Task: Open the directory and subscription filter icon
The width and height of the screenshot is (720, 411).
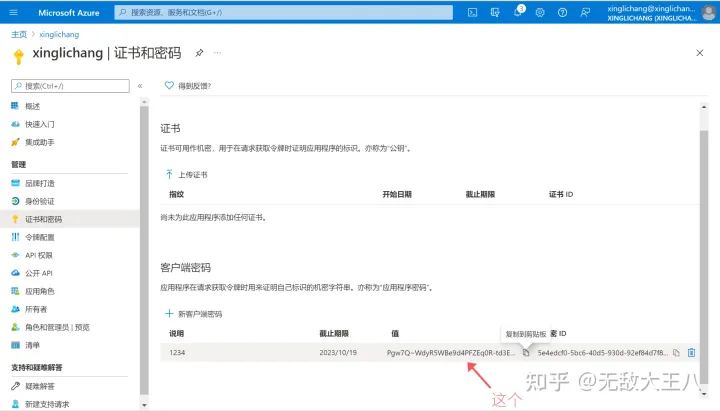Action: tap(495, 13)
